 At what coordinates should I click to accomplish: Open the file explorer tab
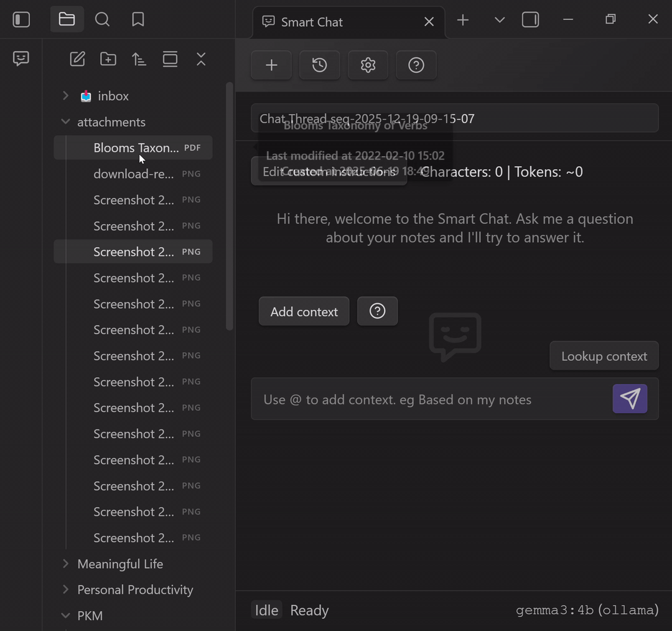(67, 20)
